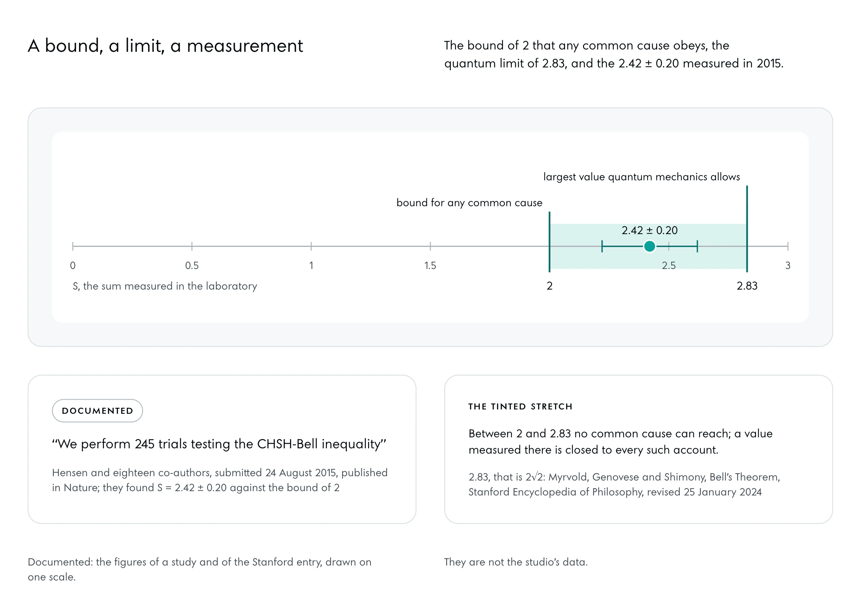This screenshot has height=616, width=861.
Task: Click the label 'bound for any common cause'
Action: (469, 203)
